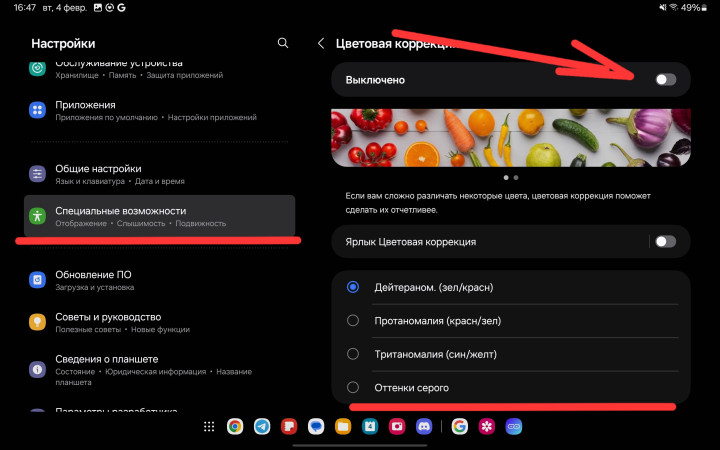Viewport: 720px width, 450px height.
Task: Select Тританомалия (син/желт) radio option
Action: click(353, 353)
